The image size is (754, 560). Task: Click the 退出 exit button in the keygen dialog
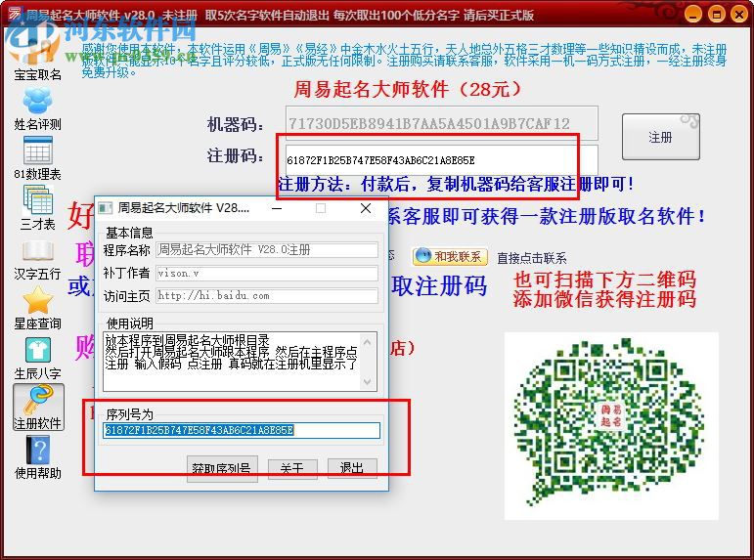point(352,468)
